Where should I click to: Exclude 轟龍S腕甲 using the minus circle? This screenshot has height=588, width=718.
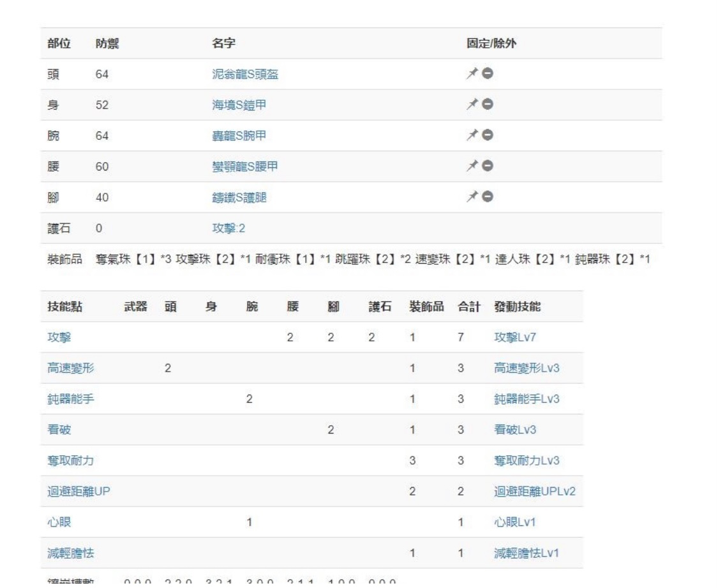[x=488, y=136]
